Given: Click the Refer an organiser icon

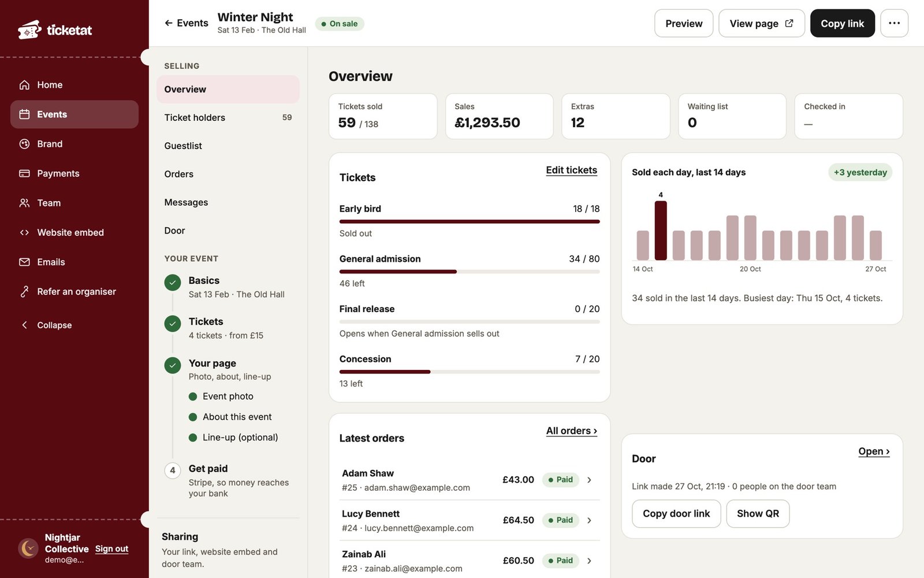Looking at the screenshot, I should [24, 291].
